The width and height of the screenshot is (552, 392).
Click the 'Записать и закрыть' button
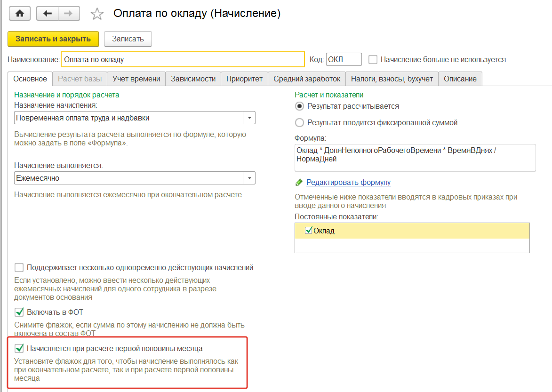(53, 39)
